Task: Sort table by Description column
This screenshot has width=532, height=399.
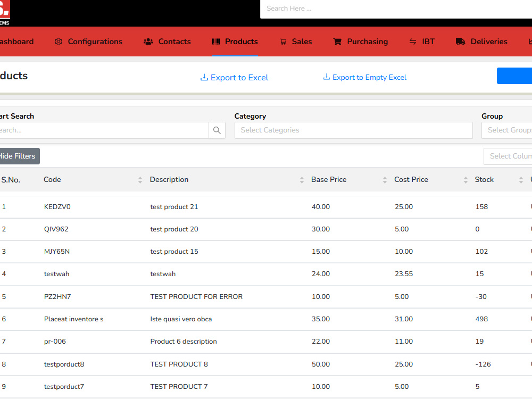Action: coord(302,180)
